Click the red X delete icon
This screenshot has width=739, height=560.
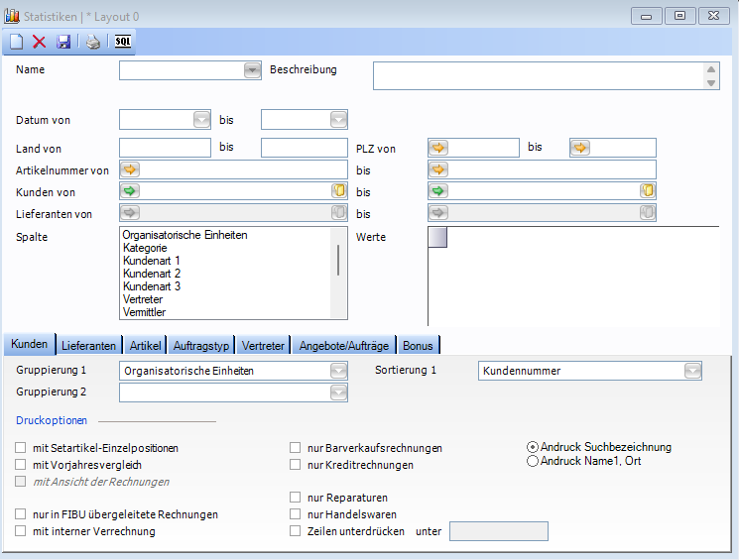tap(40, 42)
